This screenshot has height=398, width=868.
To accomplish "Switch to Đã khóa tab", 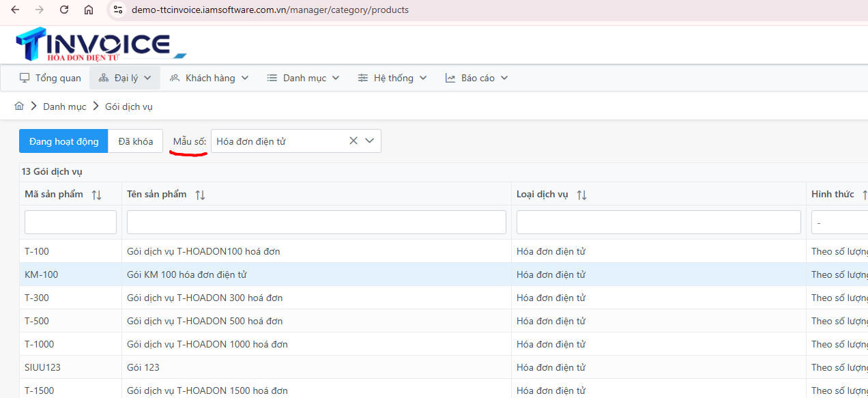I will (x=135, y=141).
